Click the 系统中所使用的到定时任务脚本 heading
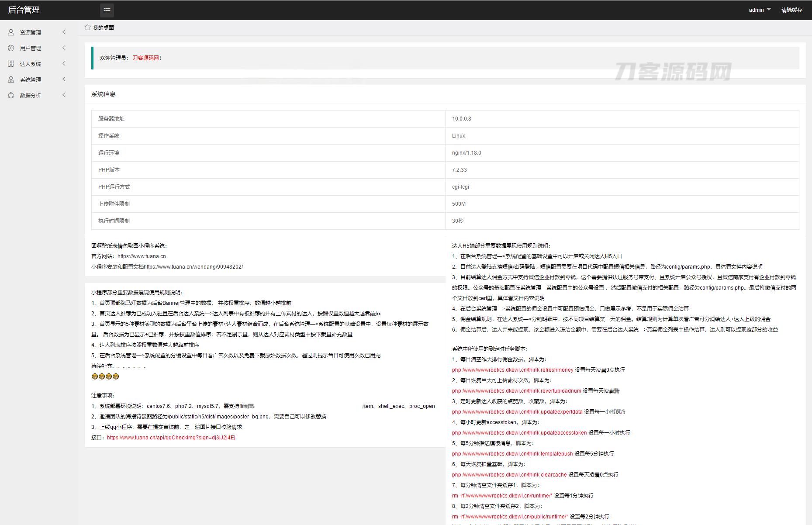The height and width of the screenshot is (525, 812). 490,349
